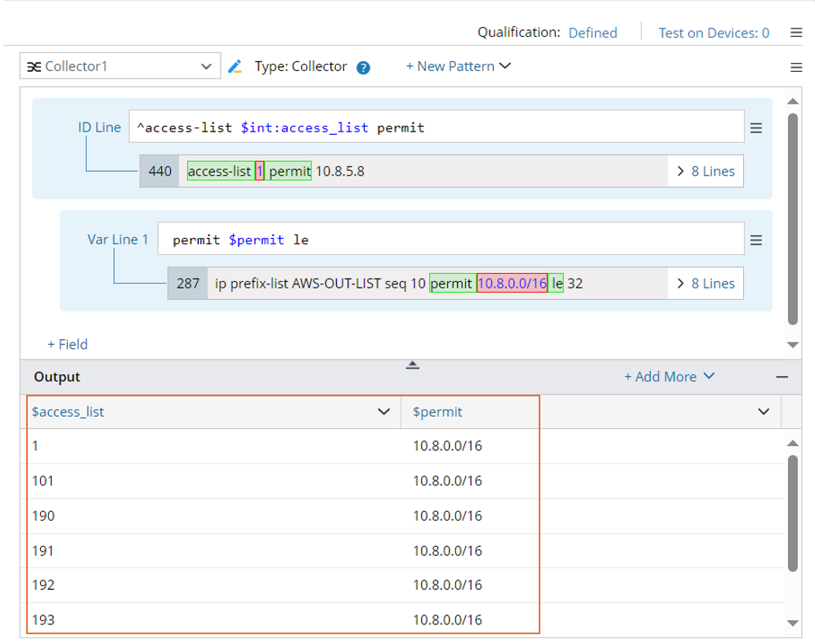This screenshot has height=644, width=815.
Task: Click the Defined qualification link
Action: pyautogui.click(x=593, y=33)
